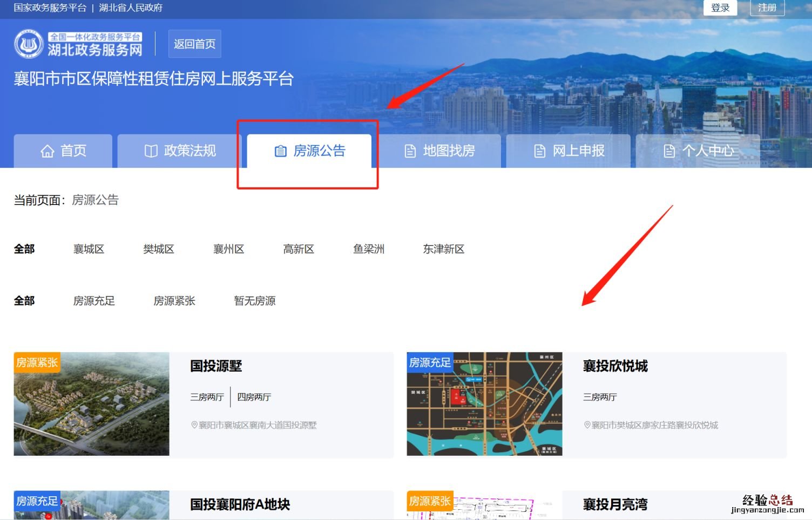Viewport: 812px width, 520px height.
Task: Switch to the 政策法规 tab
Action: [179, 151]
